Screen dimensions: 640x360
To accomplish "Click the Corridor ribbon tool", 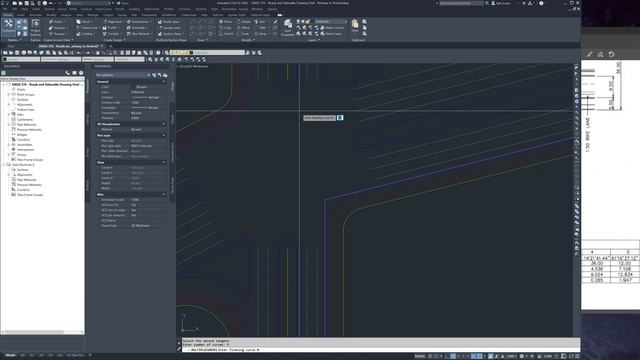I will tap(111, 33).
